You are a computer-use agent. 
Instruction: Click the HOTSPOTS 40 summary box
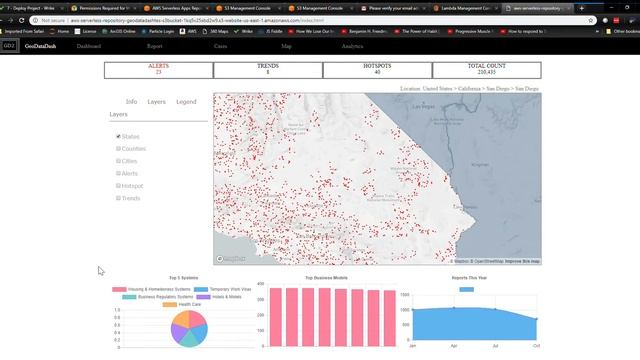[x=377, y=70]
